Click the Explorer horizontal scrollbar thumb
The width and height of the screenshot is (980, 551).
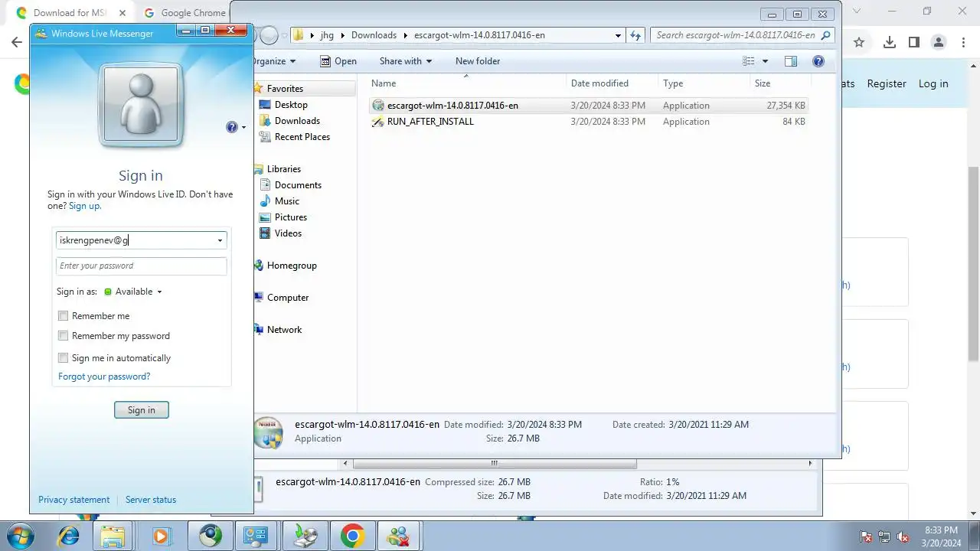tap(495, 463)
